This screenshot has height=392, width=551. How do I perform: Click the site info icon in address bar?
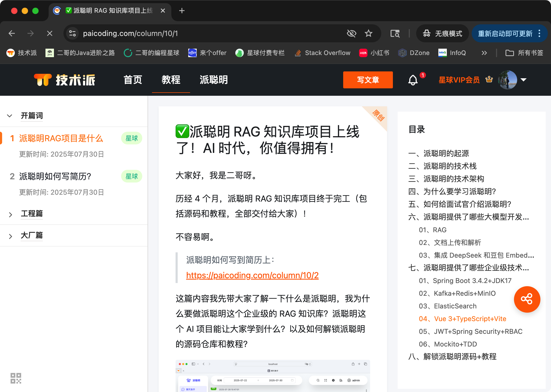72,33
